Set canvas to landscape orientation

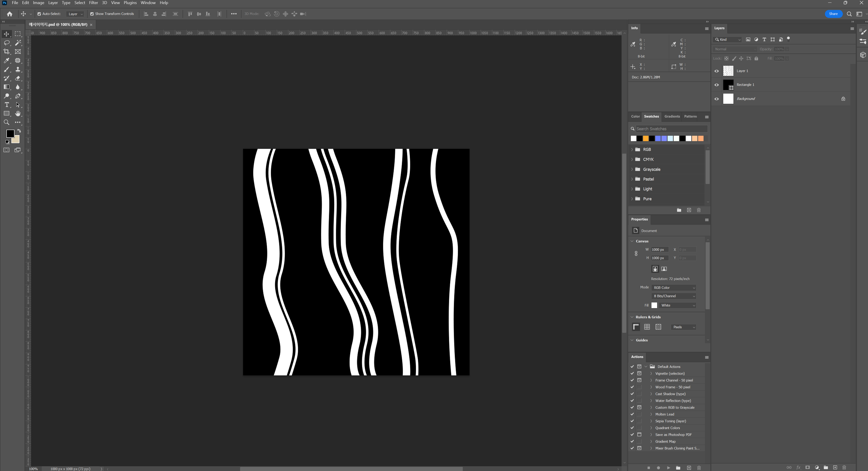tap(664, 268)
